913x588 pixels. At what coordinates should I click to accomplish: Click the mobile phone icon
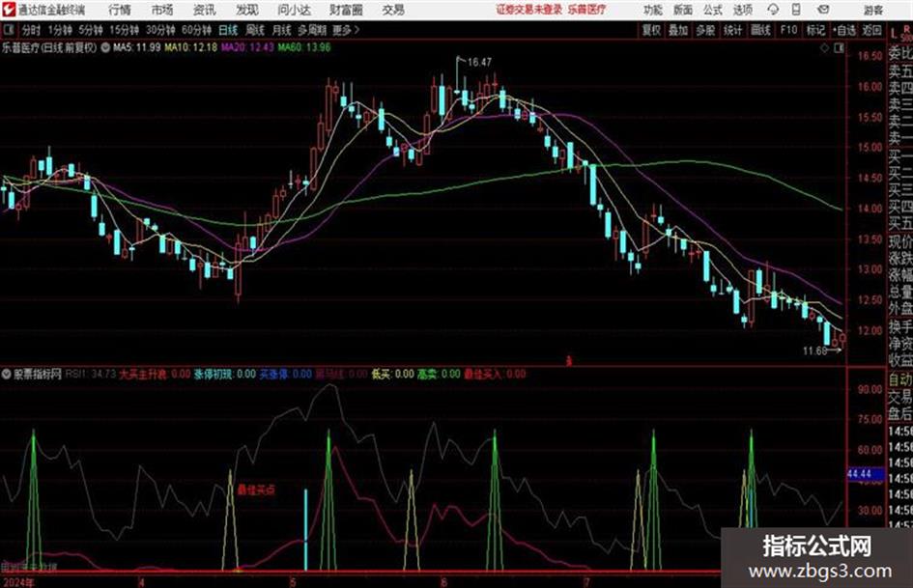[x=796, y=10]
